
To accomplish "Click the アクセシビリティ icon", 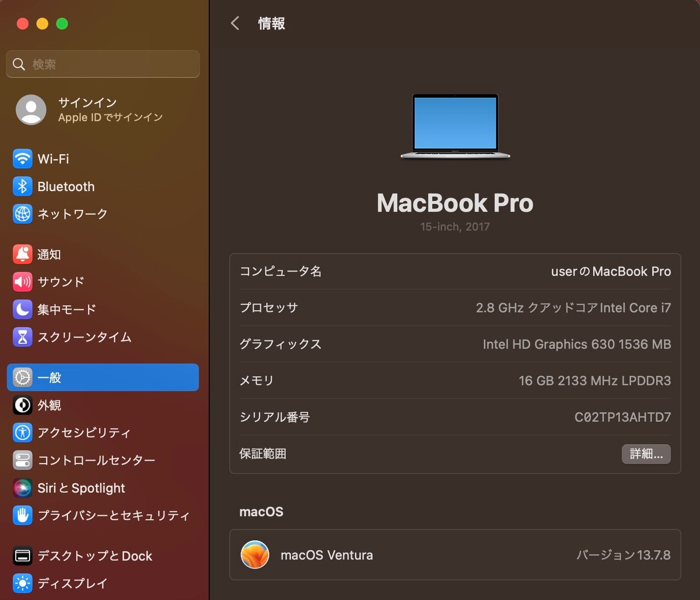I will [x=22, y=433].
